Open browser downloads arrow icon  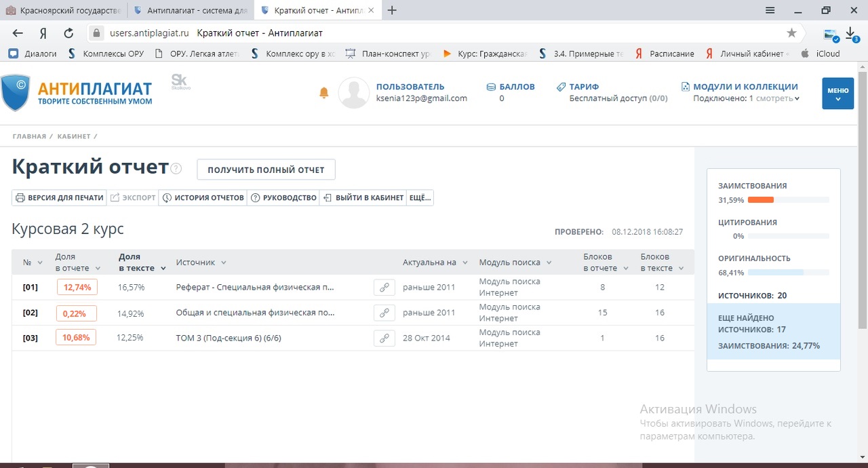click(x=851, y=33)
